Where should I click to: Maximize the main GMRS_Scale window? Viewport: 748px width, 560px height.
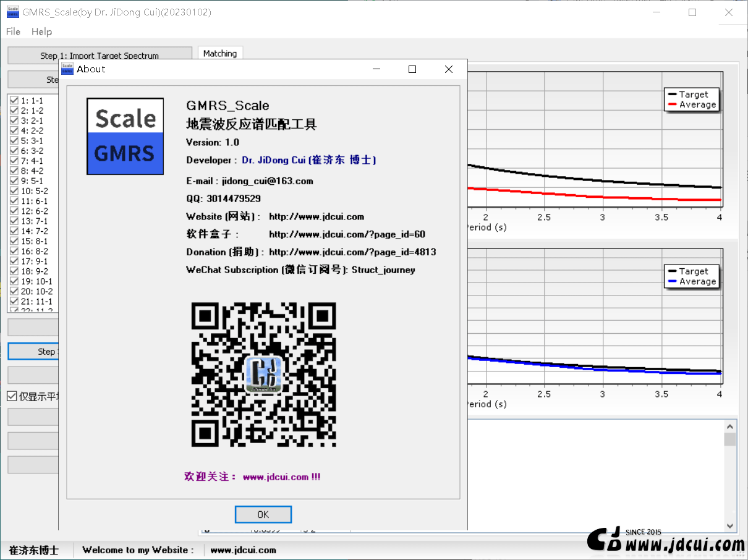pos(692,12)
